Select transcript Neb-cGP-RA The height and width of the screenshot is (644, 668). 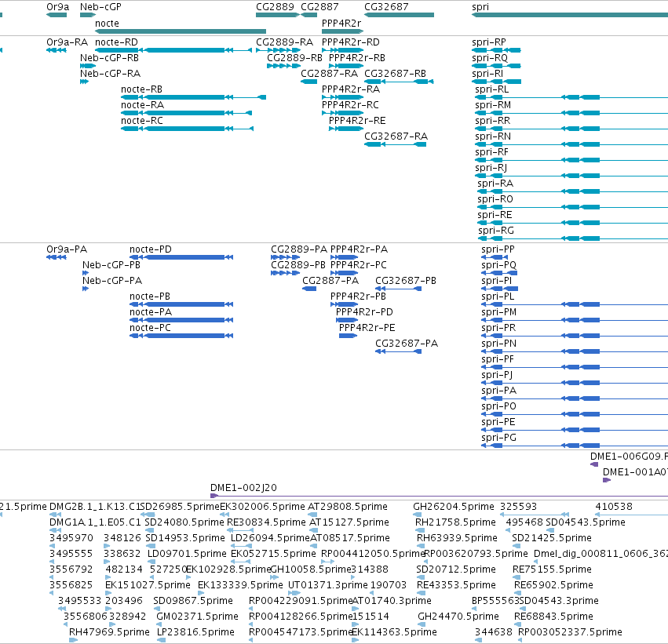84,82
